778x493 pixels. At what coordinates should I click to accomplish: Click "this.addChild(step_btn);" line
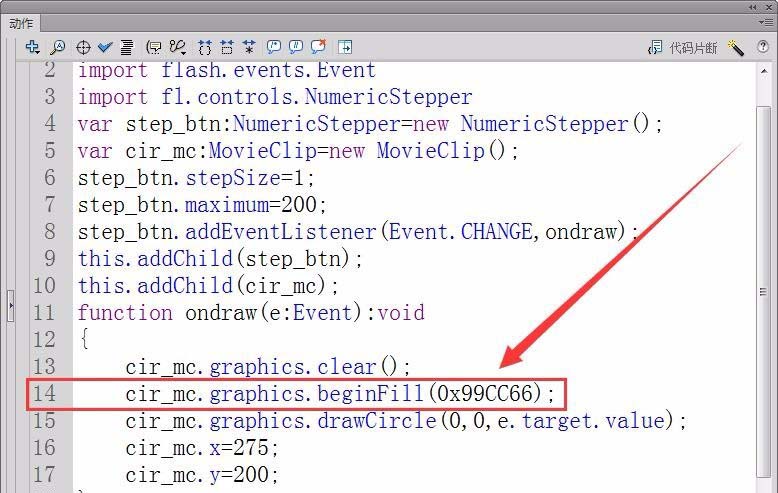tap(220, 259)
